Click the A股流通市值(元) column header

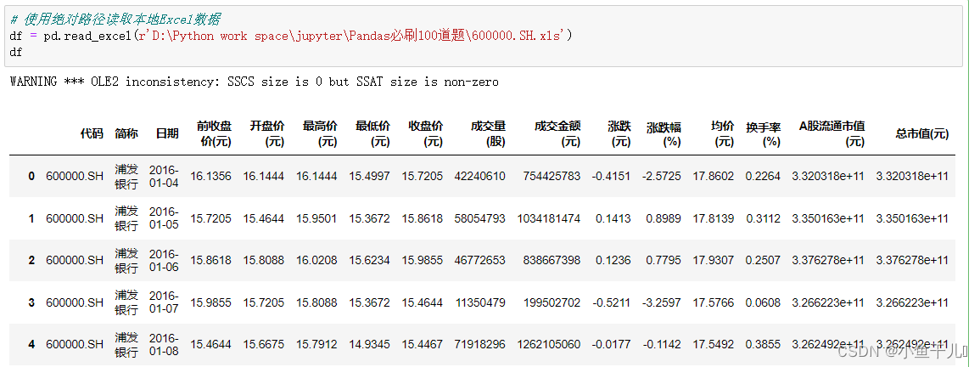(832, 134)
